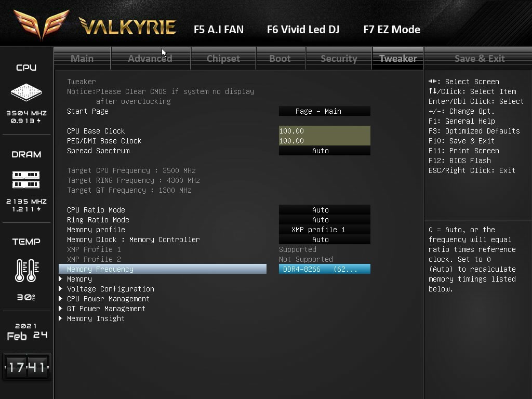532x399 pixels.
Task: Click 'F3: Optimized Defaults' help line
Action: click(x=474, y=131)
